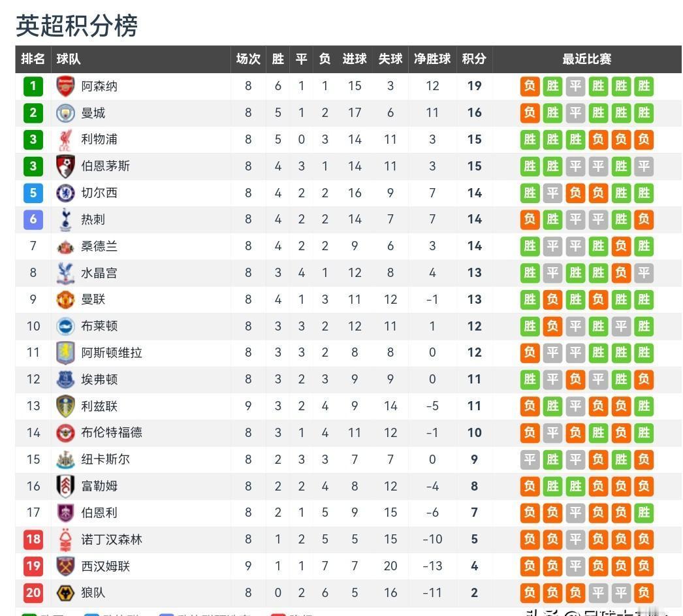Click the Manchester United crest icon
Image resolution: width=683 pixels, height=616 pixels.
pos(65,300)
